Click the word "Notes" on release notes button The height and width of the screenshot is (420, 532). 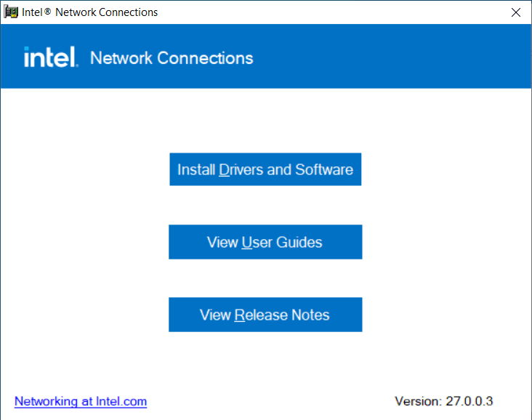(310, 315)
